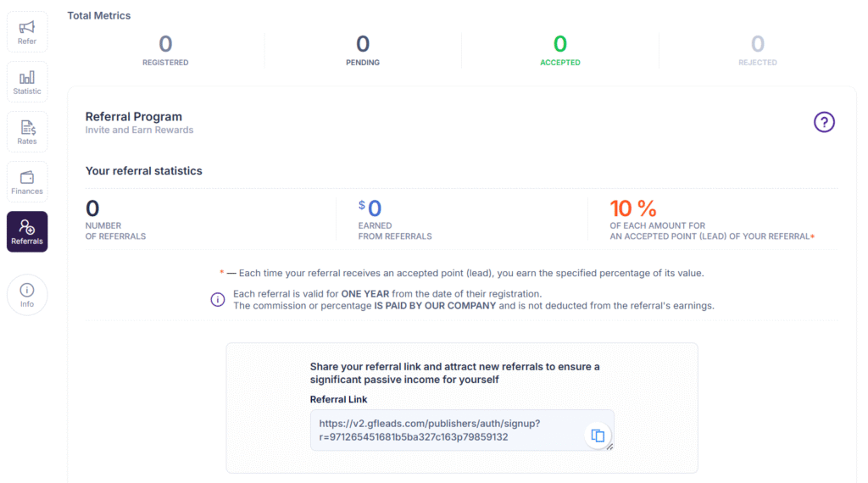Open the Finances wallet section
The height and width of the screenshot is (483, 868).
pos(27,181)
